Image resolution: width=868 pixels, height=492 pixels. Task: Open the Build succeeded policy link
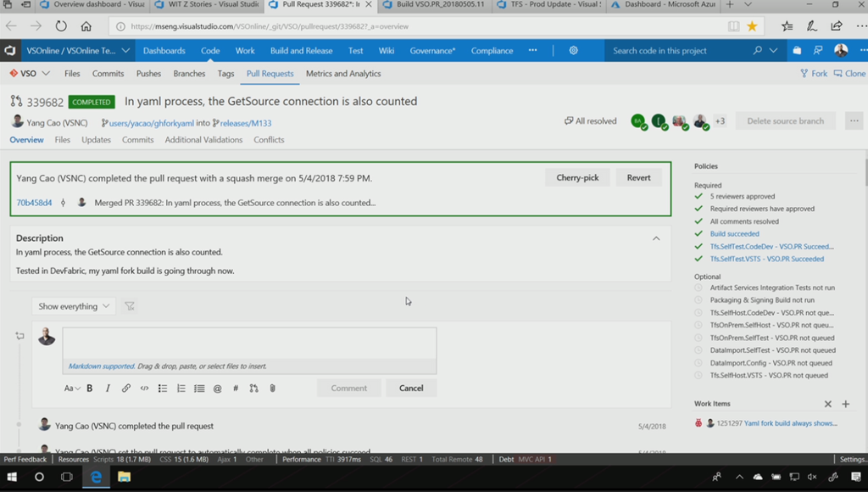coord(735,234)
